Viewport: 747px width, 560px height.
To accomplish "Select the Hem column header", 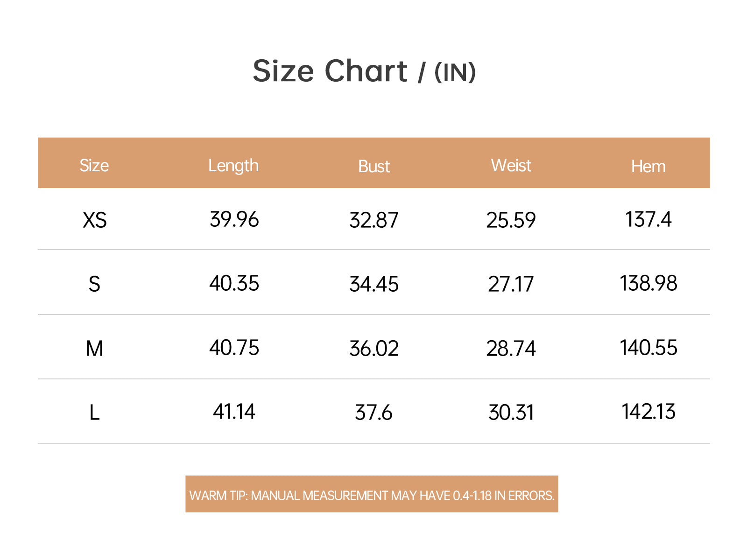I will [648, 166].
